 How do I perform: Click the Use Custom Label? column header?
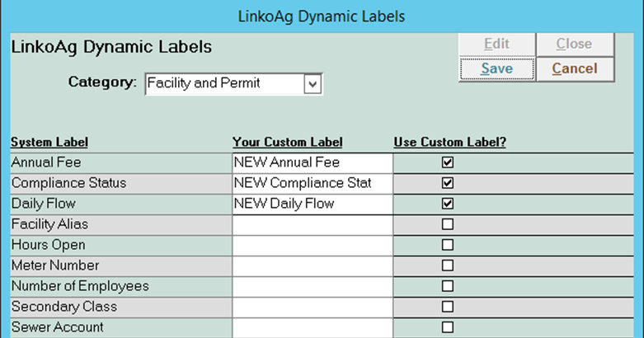(450, 142)
